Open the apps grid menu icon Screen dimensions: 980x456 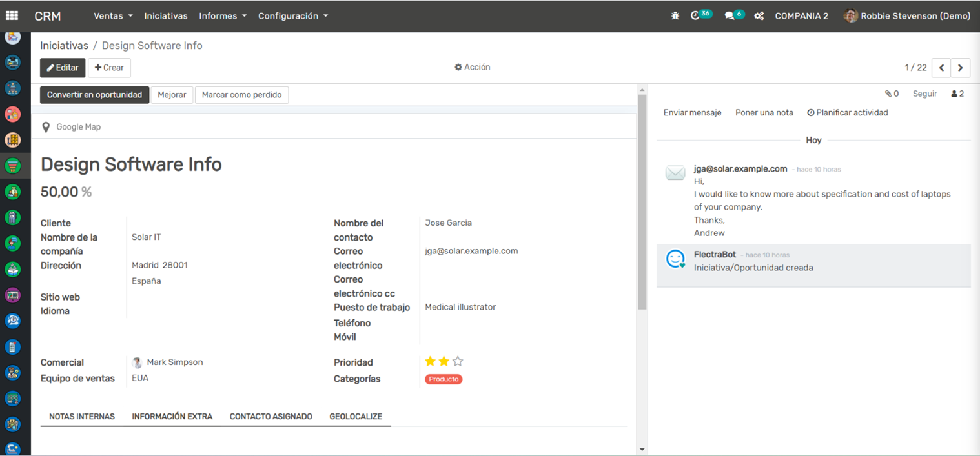[x=12, y=15]
